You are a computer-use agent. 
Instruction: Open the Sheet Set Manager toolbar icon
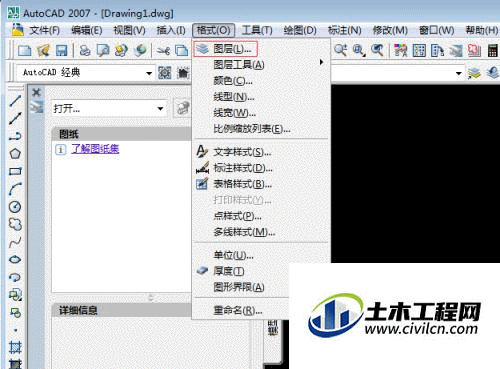click(x=456, y=50)
